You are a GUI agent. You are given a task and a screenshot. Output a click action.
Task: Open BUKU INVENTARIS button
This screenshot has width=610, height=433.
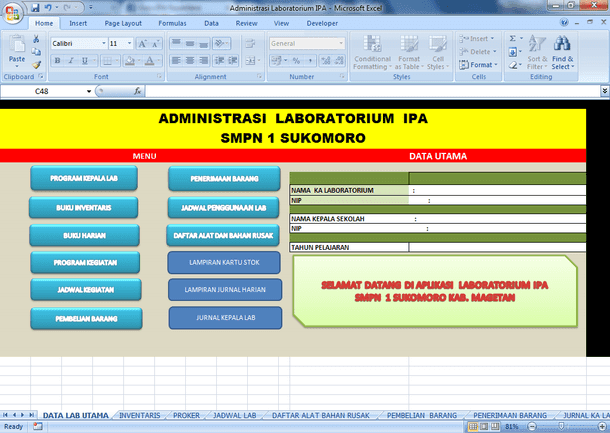pos(84,208)
